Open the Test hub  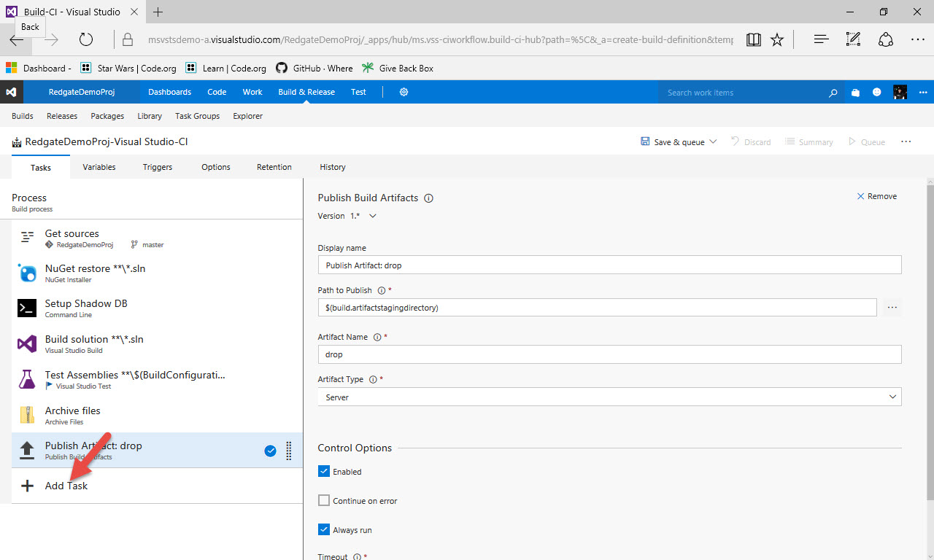click(358, 92)
